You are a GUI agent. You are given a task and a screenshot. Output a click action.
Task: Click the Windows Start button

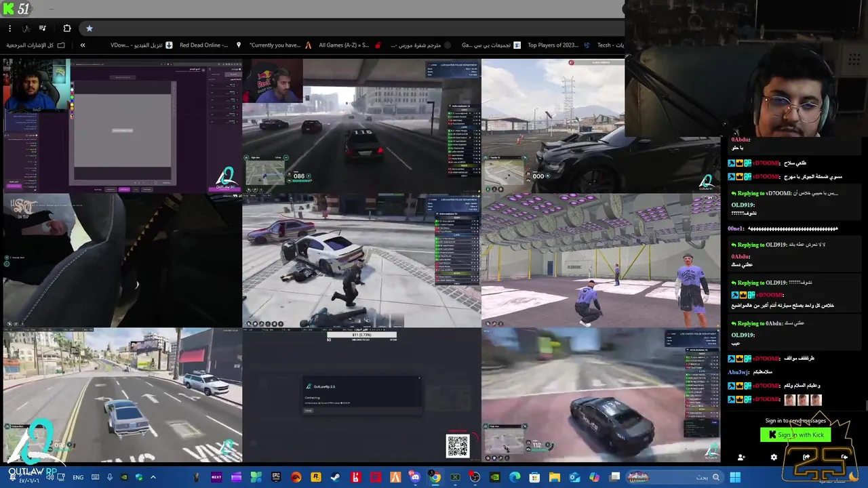click(x=734, y=477)
